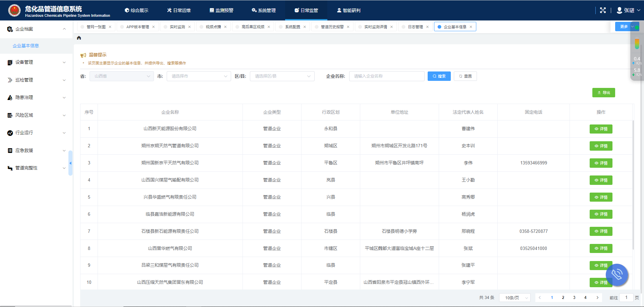Click phone number 13593466999 cell
The width and height of the screenshot is (644, 307).
click(533, 163)
